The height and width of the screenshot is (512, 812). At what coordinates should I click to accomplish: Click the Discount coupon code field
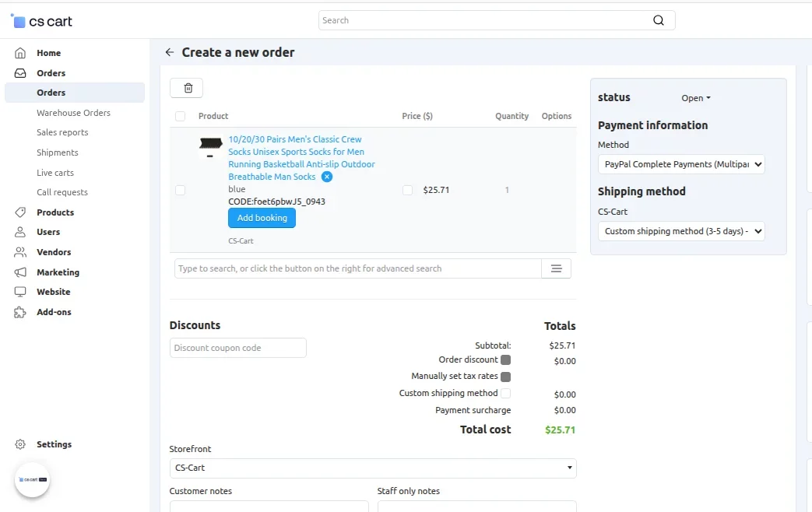tap(237, 348)
